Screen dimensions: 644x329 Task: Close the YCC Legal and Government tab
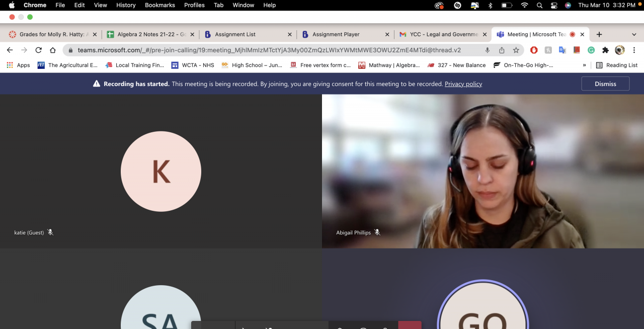click(485, 34)
